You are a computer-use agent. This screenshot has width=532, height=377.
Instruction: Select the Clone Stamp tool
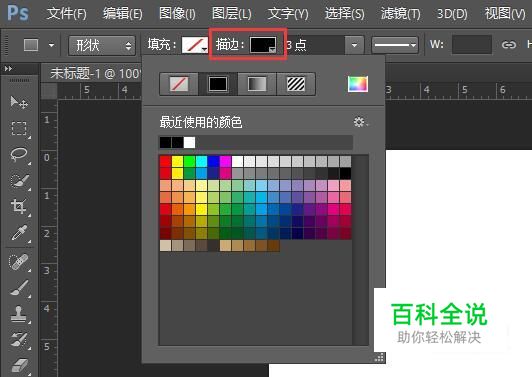(19, 314)
